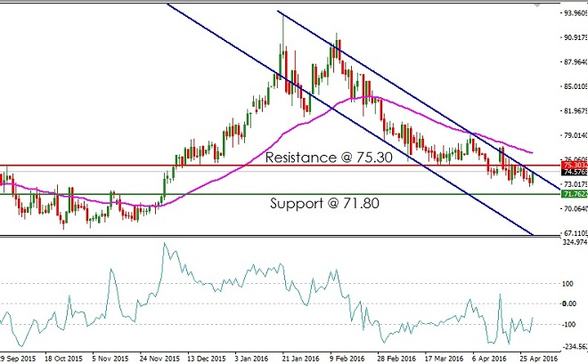Click the 87.964 price axis label

pos(576,61)
